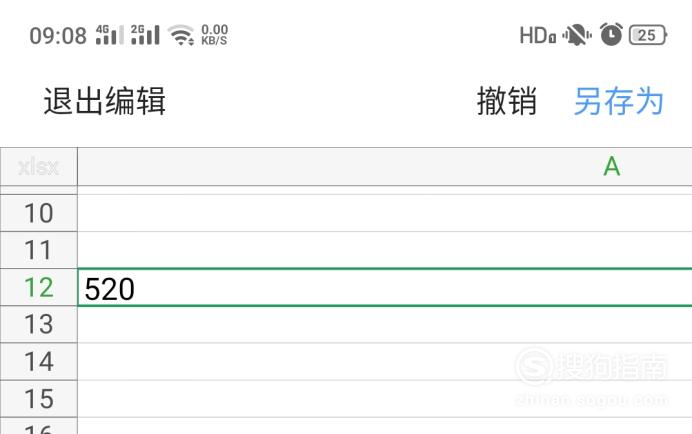Image resolution: width=692 pixels, height=434 pixels.
Task: Select row 11 header
Action: (x=39, y=250)
